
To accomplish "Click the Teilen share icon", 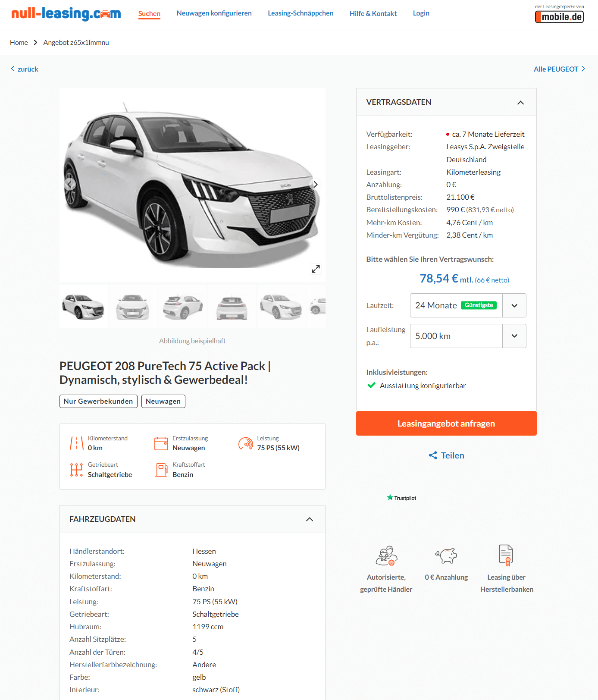I will coord(433,455).
